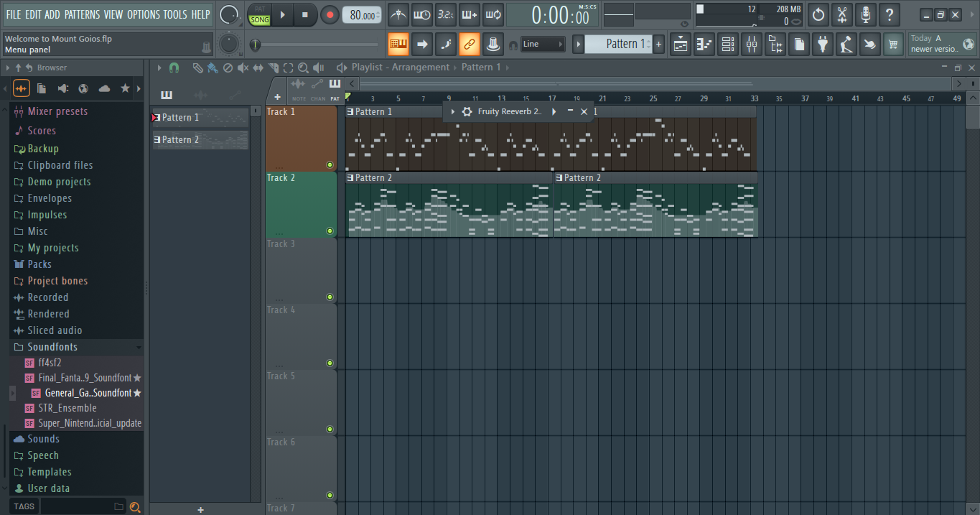
Task: Click the song position slider
Action: (x=316, y=45)
